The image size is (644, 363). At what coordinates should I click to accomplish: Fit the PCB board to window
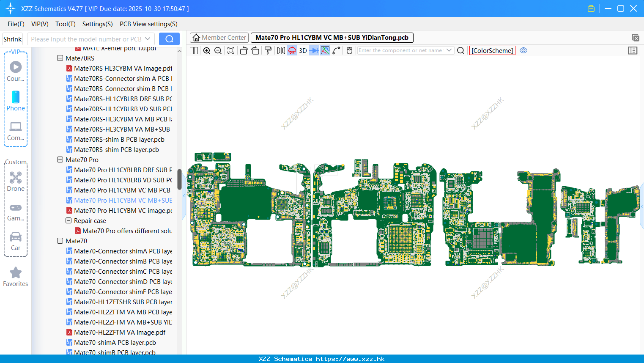[231, 50]
